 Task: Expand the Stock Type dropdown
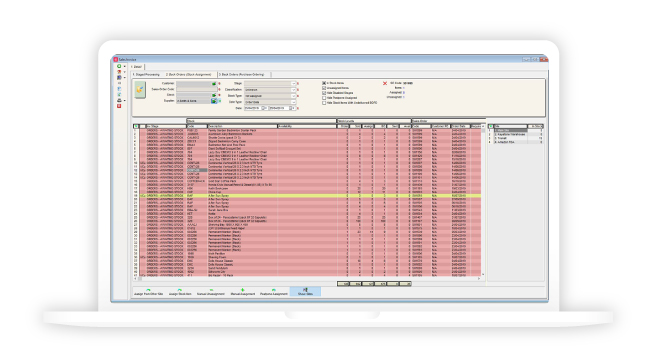tap(293, 96)
